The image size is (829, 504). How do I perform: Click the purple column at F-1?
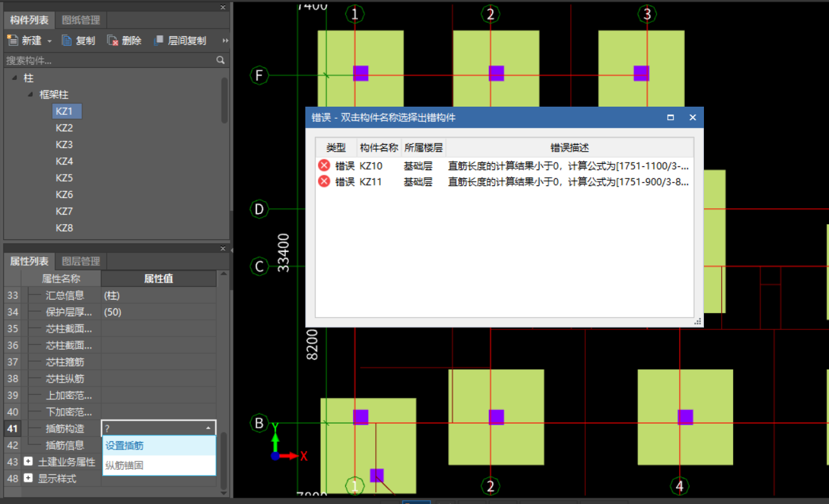tap(361, 73)
